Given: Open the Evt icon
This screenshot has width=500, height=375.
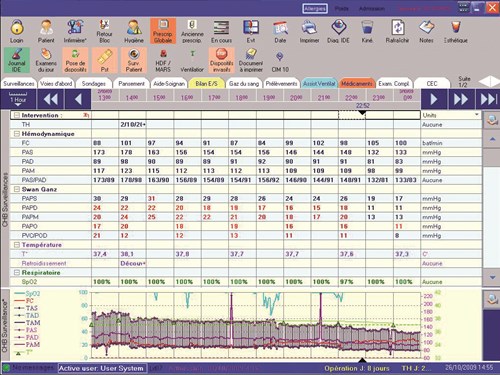Looking at the screenshot, I should [x=251, y=31].
